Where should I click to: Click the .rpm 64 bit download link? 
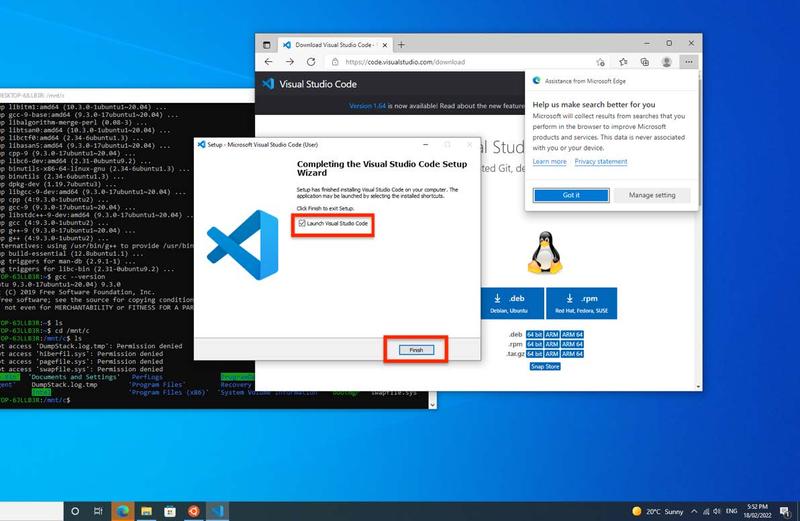534,344
